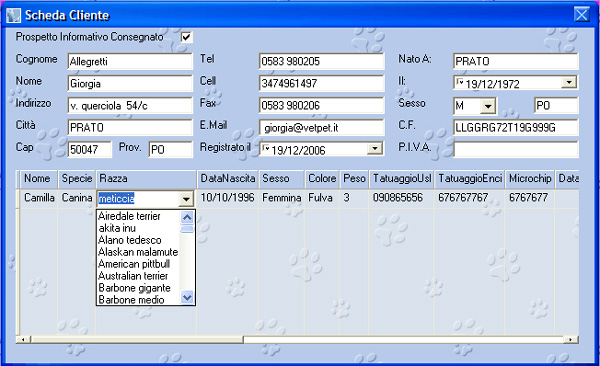Click the Cognome field with Allegretti
This screenshot has width=600, height=366.
[130, 61]
